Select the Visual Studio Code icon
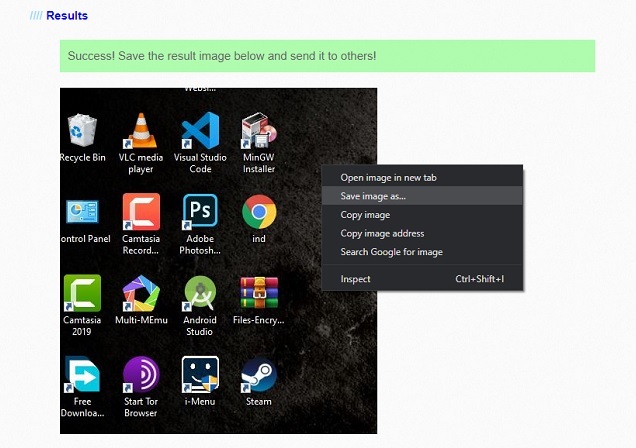636x448 pixels. pyautogui.click(x=200, y=130)
